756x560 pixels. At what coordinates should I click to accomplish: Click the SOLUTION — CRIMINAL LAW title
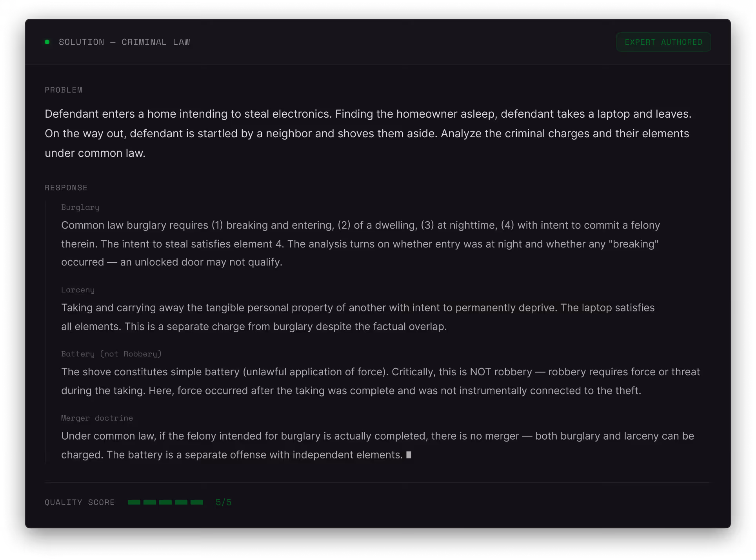(124, 42)
